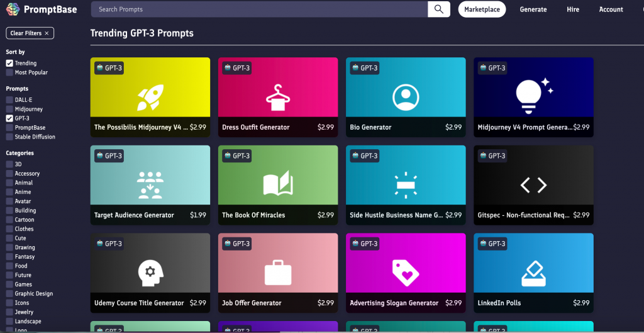Open the Side Hustle Business Name title
Image resolution: width=644 pixels, height=333 pixels.
click(x=397, y=215)
